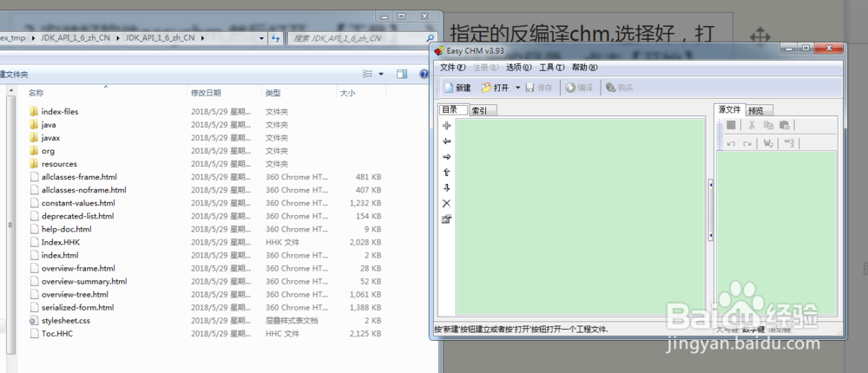The width and height of the screenshot is (868, 373).
Task: Click the left arrow outdent icon
Action: tap(447, 141)
